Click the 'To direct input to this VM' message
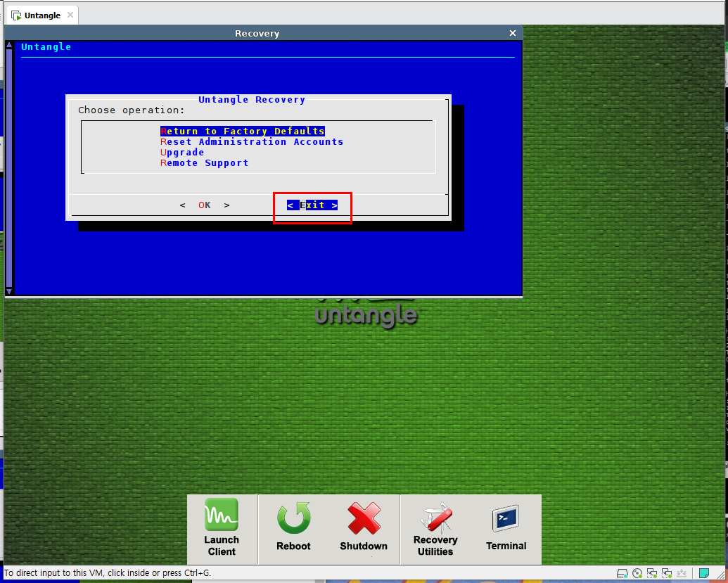This screenshot has width=728, height=583. [x=107, y=572]
